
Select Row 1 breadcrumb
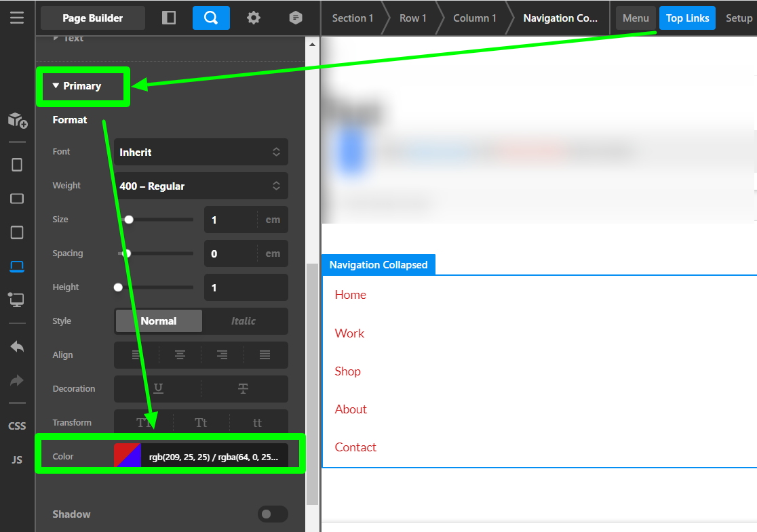[413, 18]
